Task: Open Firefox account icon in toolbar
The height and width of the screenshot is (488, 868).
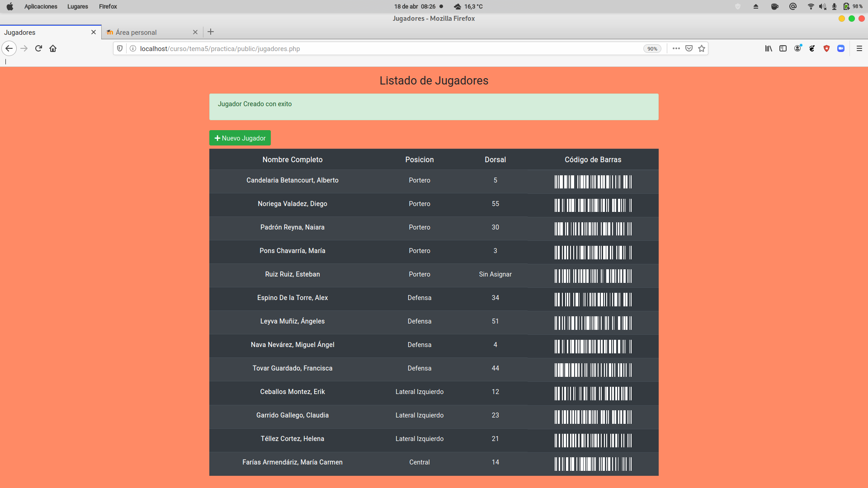Action: point(798,48)
